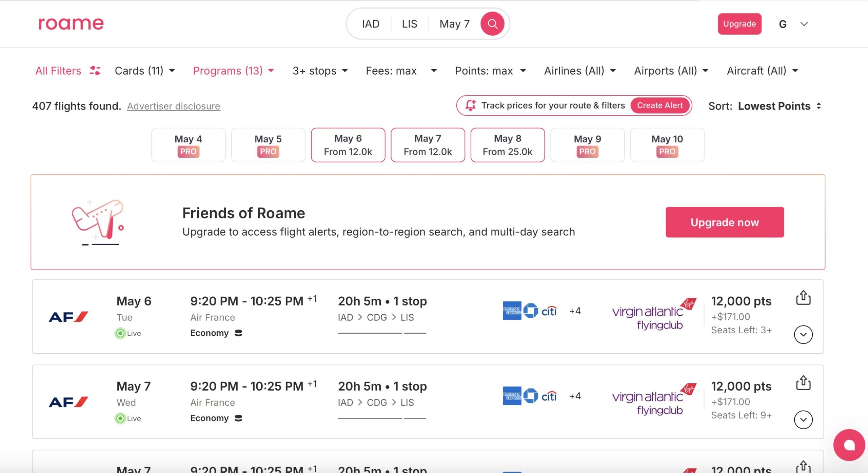Select the May 4 PRO date tab
The width and height of the screenshot is (868, 473).
click(189, 145)
